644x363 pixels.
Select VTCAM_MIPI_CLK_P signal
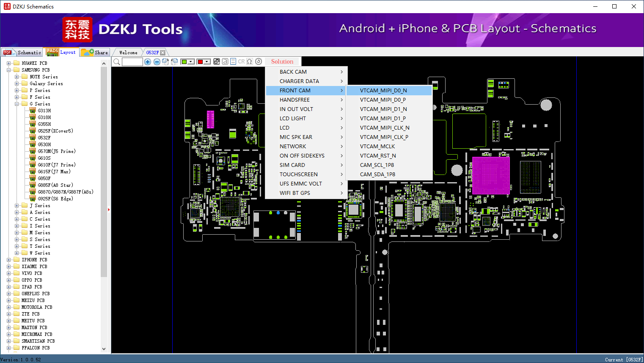(x=389, y=137)
